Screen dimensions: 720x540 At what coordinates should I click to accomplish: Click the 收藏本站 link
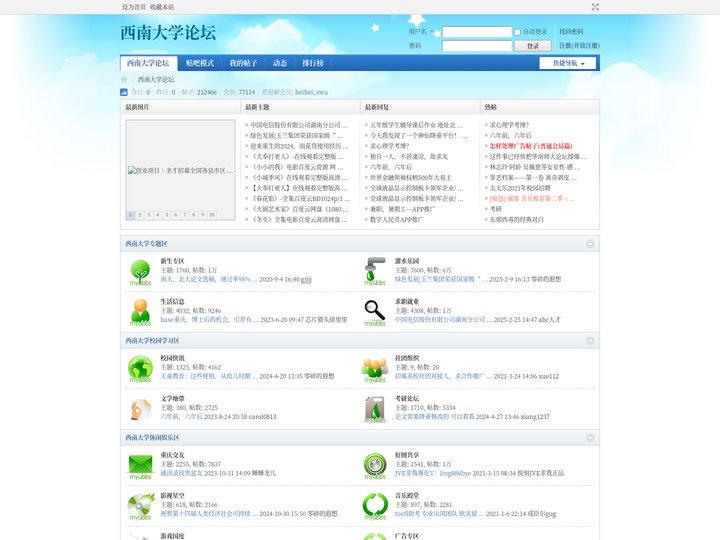[x=162, y=7]
